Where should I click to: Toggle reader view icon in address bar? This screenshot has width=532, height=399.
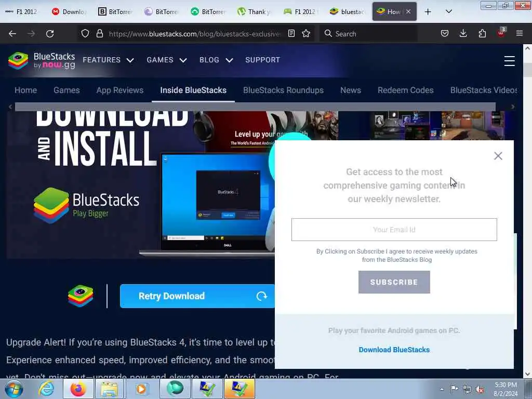291,33
